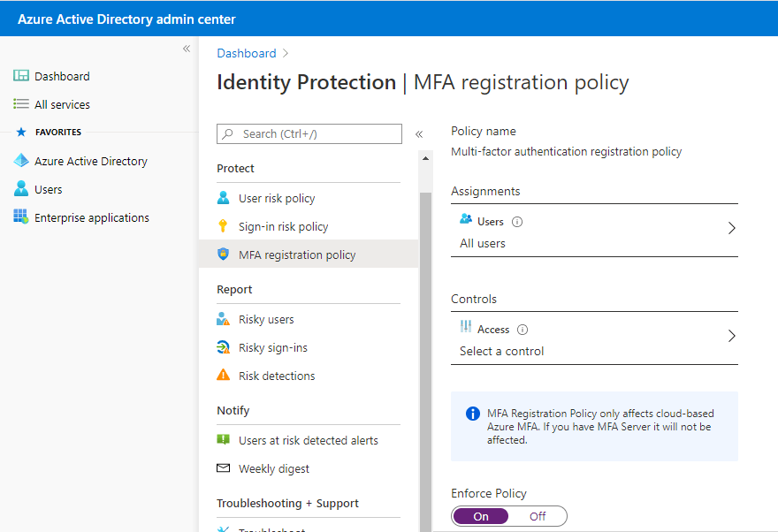The image size is (778, 532).
Task: Open All services in the sidebar
Action: [x=62, y=104]
